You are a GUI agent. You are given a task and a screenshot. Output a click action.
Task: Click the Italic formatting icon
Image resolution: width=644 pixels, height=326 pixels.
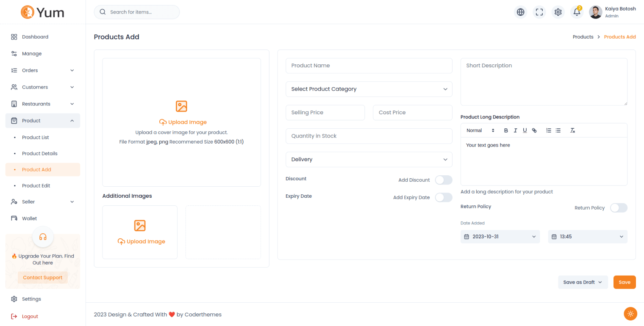coord(515,130)
